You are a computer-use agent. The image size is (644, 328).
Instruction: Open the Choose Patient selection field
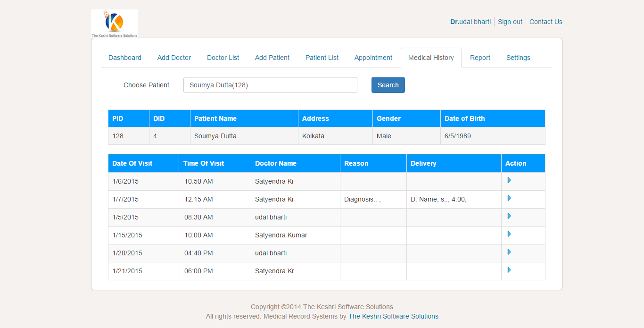point(270,85)
